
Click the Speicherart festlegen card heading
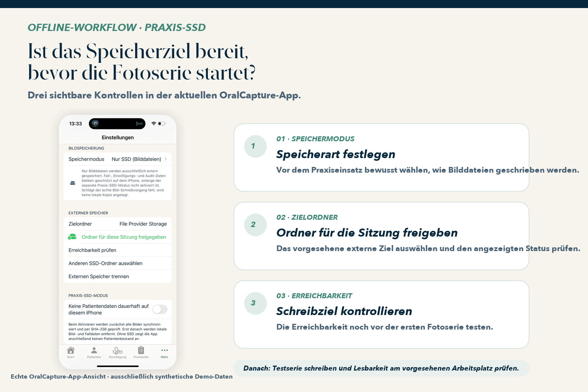tap(336, 154)
